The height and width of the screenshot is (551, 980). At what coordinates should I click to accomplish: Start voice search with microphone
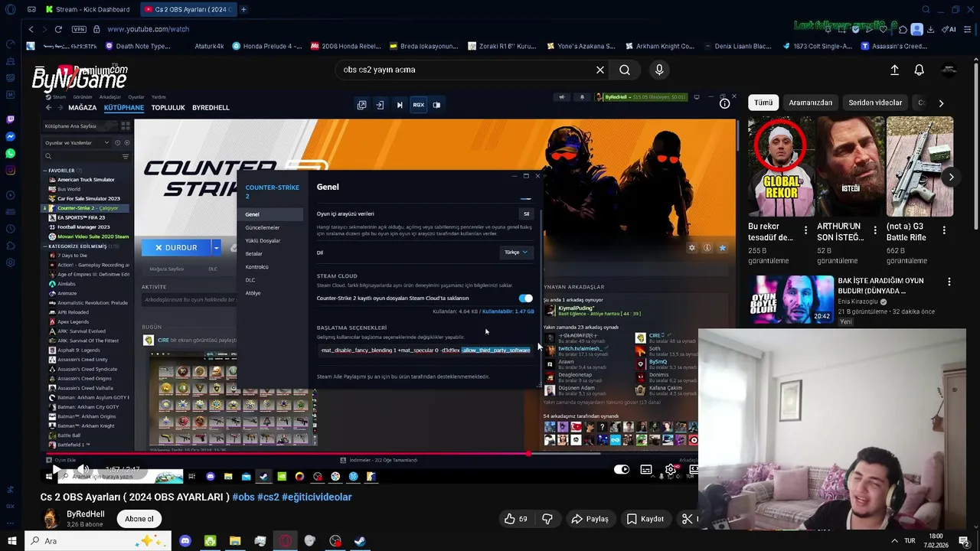tap(659, 70)
